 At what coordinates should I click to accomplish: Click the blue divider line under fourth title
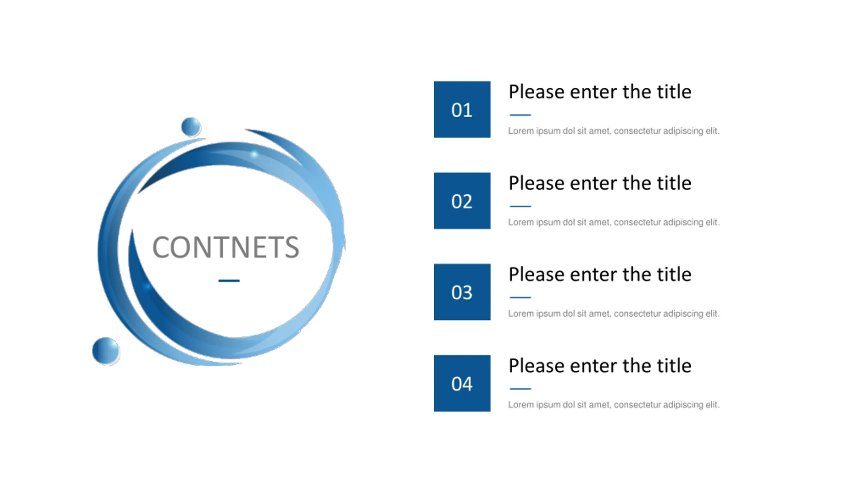coord(520,389)
